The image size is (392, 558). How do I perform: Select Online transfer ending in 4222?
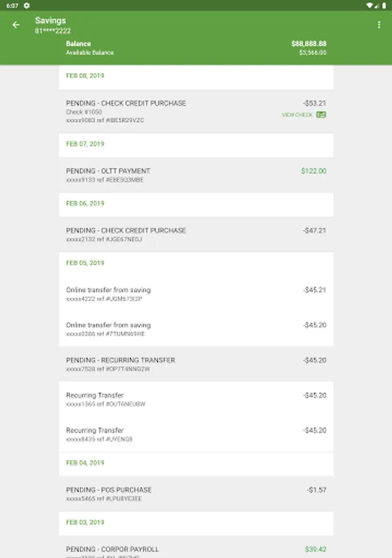tap(196, 294)
